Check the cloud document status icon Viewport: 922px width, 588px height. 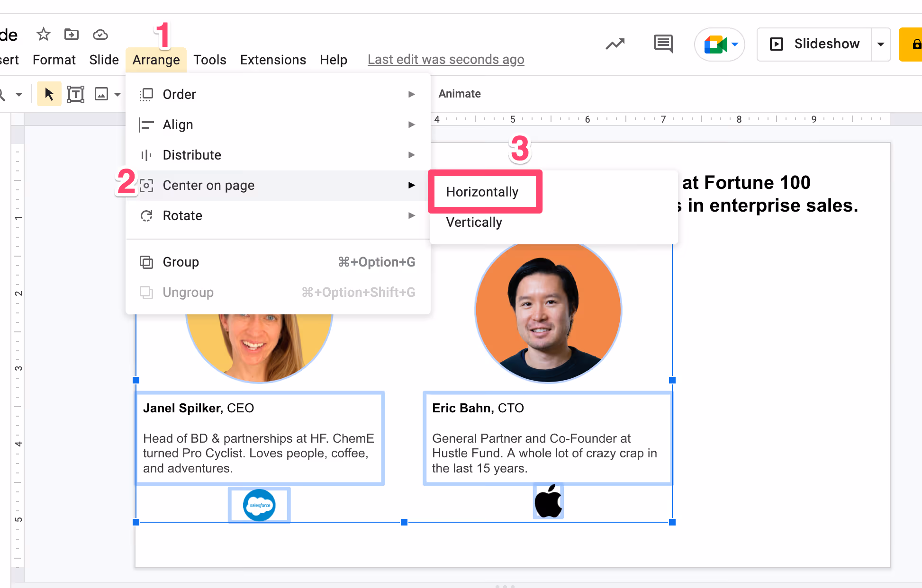coord(100,34)
